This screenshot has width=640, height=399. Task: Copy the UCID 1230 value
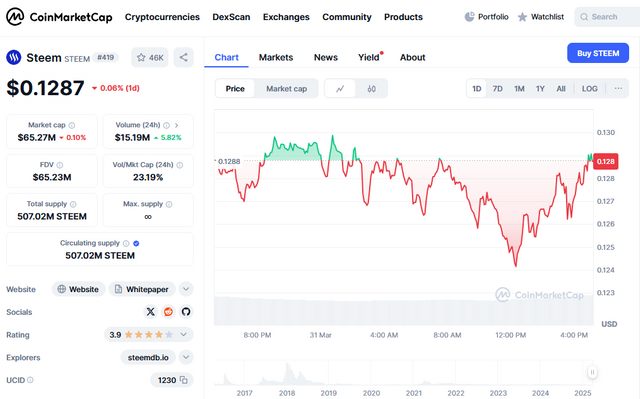[x=184, y=380]
